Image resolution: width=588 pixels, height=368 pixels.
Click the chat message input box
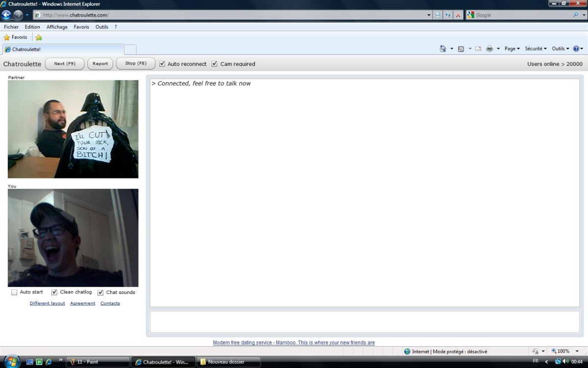tap(365, 322)
